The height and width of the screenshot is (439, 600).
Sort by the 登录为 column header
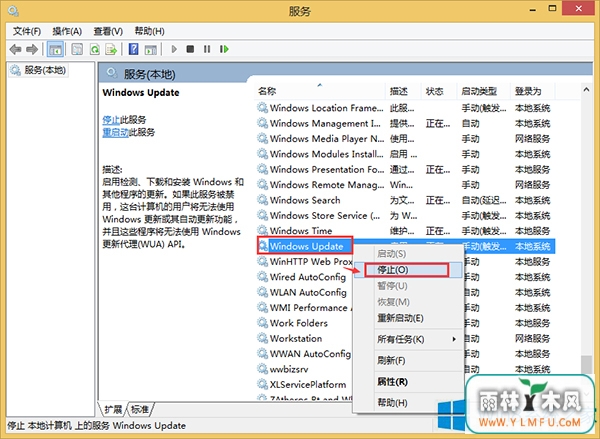[532, 91]
